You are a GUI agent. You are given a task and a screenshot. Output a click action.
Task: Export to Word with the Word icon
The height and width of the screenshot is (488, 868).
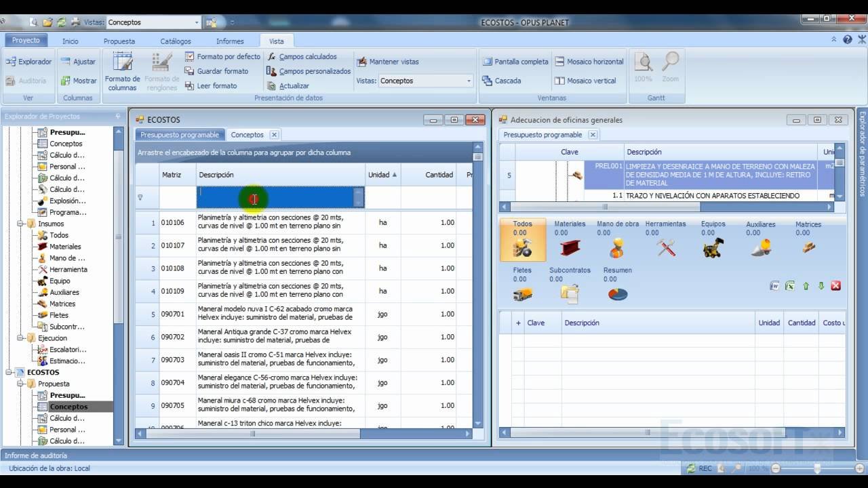(774, 285)
